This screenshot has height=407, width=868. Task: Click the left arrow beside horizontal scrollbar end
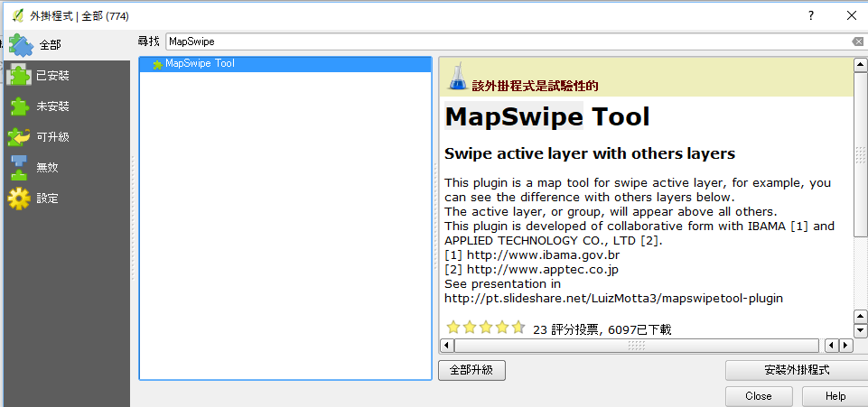832,346
